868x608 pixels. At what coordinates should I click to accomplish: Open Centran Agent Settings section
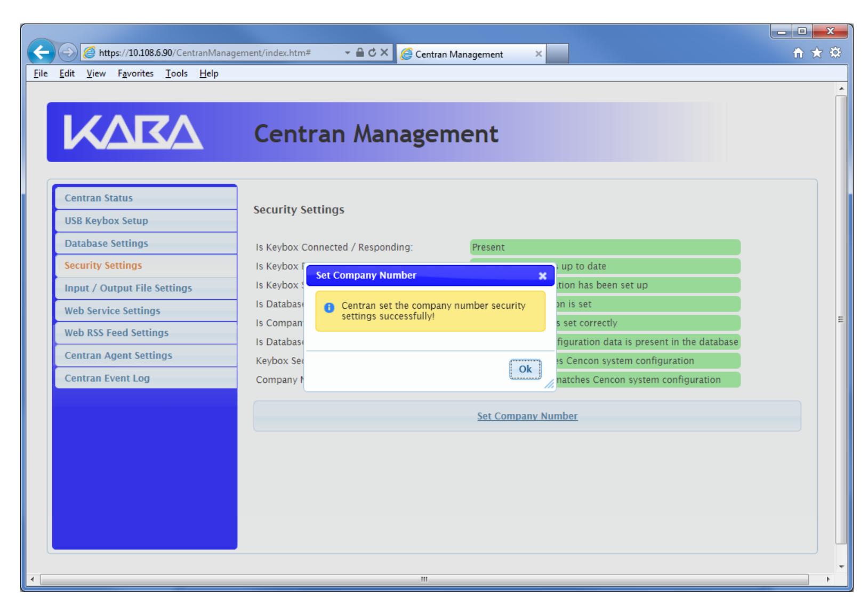pyautogui.click(x=146, y=355)
